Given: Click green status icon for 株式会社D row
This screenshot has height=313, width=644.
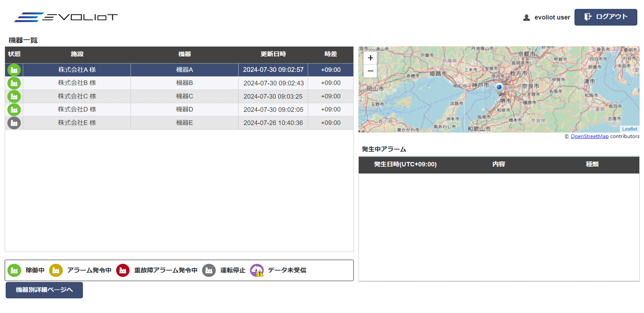Looking at the screenshot, I should [x=14, y=110].
